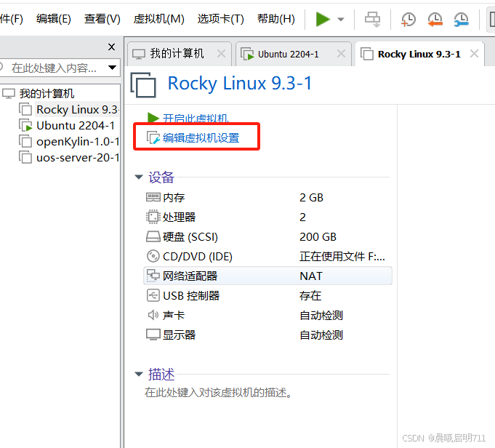Take a snapshot with the clock-plus icon
This screenshot has width=495, height=448.
pos(409,20)
